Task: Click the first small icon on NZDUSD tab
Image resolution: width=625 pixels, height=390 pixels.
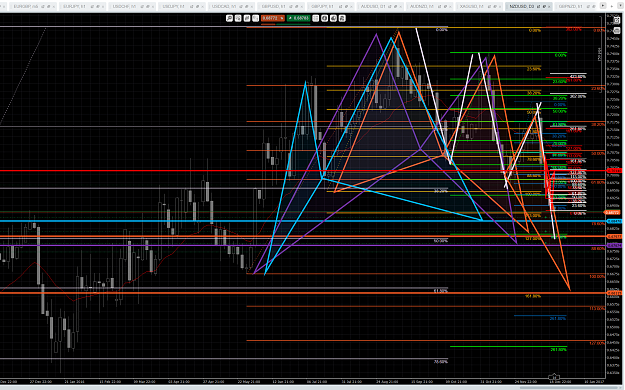Action: tap(538, 6)
